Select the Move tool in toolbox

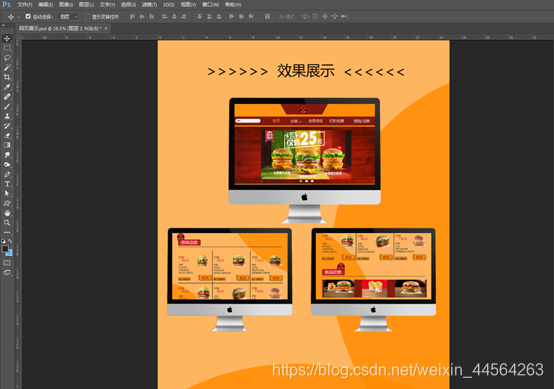7,38
